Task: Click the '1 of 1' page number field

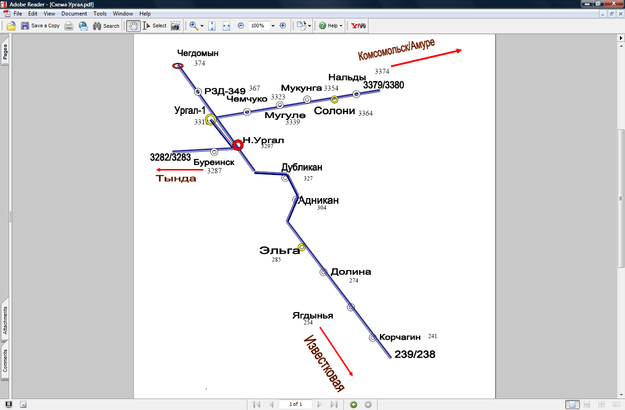Action: [x=295, y=404]
